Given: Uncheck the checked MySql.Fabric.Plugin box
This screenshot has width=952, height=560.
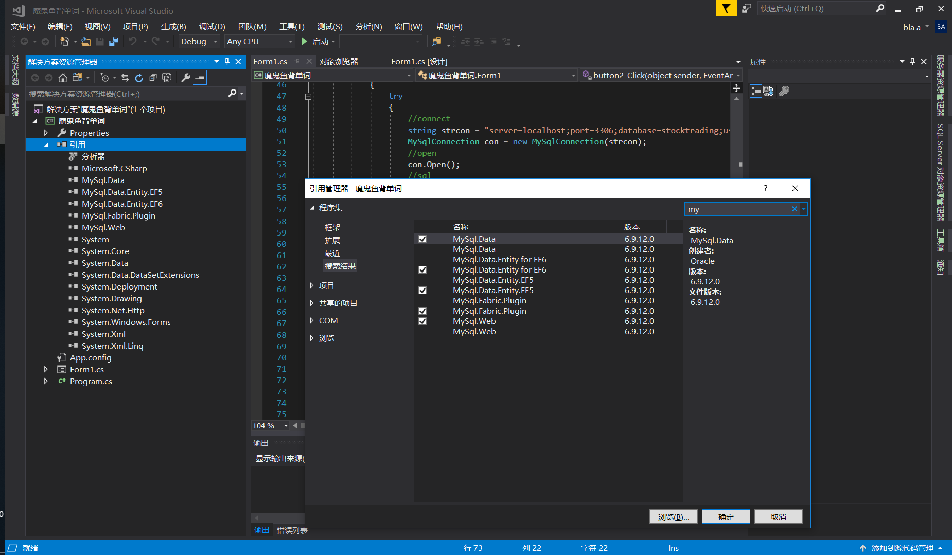Looking at the screenshot, I should point(422,311).
